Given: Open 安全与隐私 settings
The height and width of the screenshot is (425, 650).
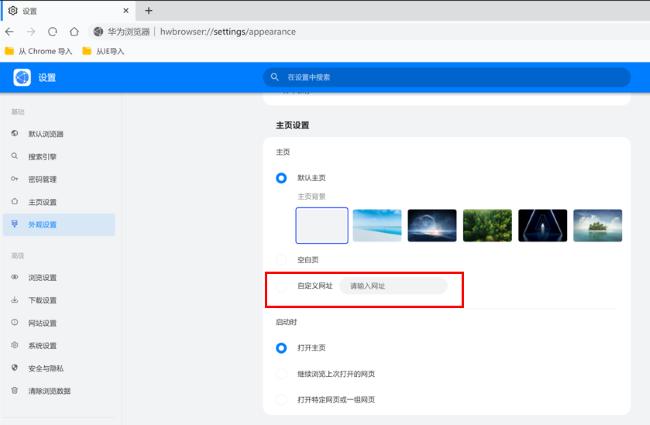Looking at the screenshot, I should (48, 368).
